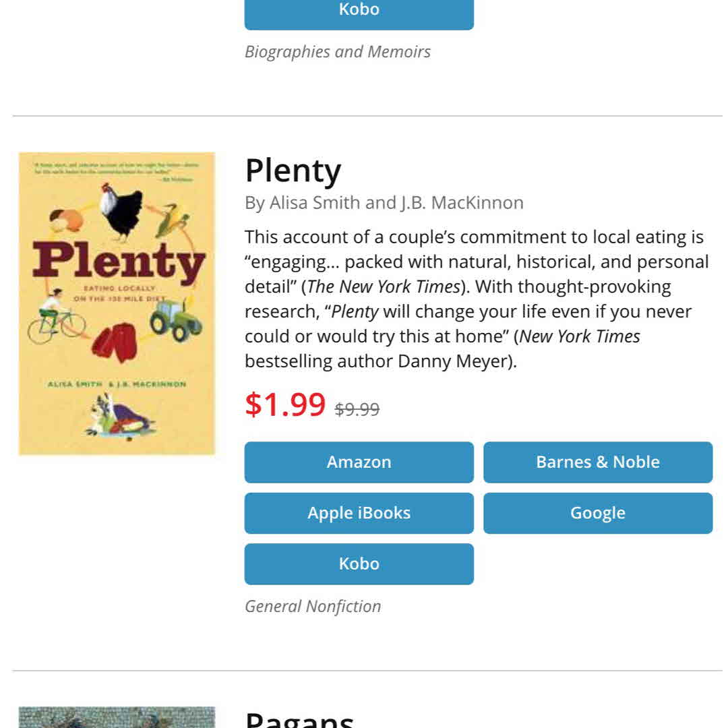Screen dimensions: 728x728
Task: Click the Pagans book cover thumbnail
Action: tap(117, 717)
